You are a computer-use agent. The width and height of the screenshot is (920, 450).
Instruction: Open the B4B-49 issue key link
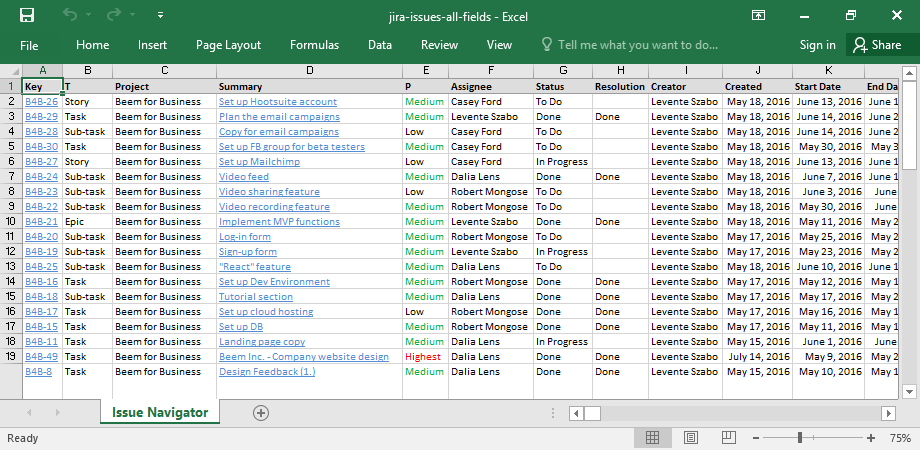click(42, 356)
